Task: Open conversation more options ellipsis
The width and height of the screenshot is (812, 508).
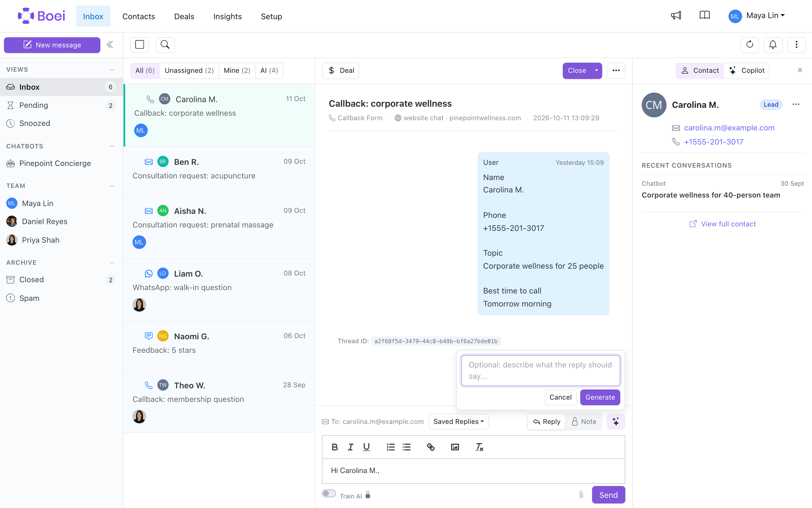Action: (x=616, y=71)
